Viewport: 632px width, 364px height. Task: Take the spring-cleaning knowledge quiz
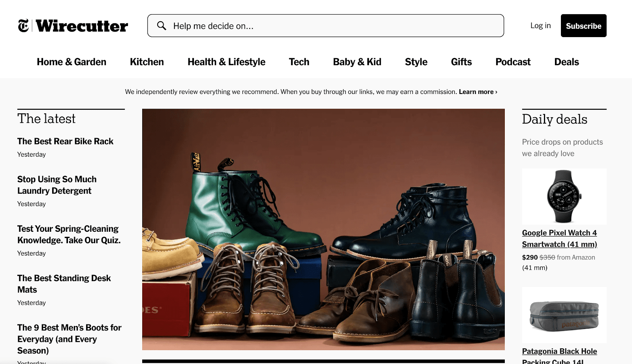[69, 234]
